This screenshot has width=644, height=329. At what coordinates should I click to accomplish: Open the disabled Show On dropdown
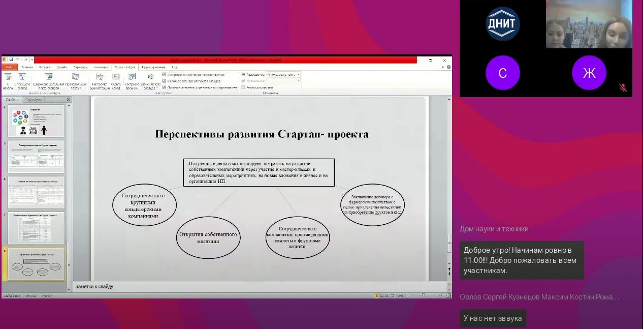click(x=283, y=81)
